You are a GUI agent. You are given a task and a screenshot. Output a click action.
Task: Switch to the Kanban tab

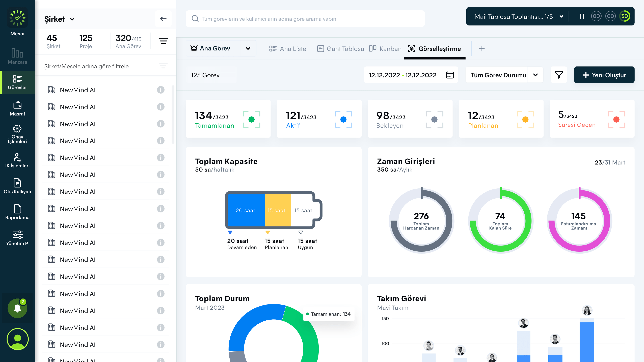[385, 49]
